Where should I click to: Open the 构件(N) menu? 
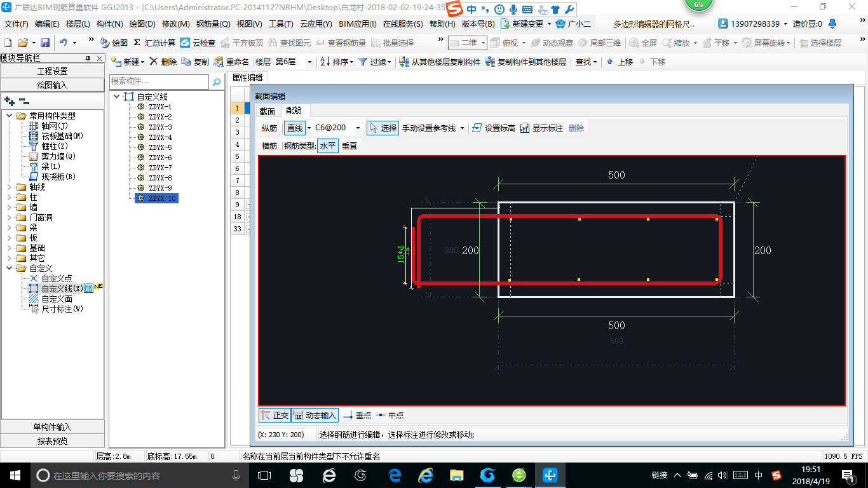109,24
